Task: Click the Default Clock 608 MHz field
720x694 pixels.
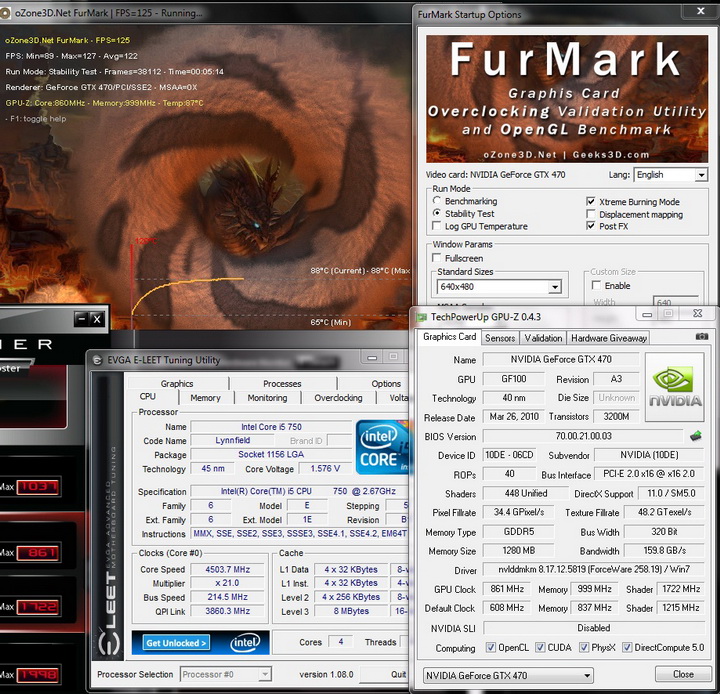Action: [x=506, y=608]
